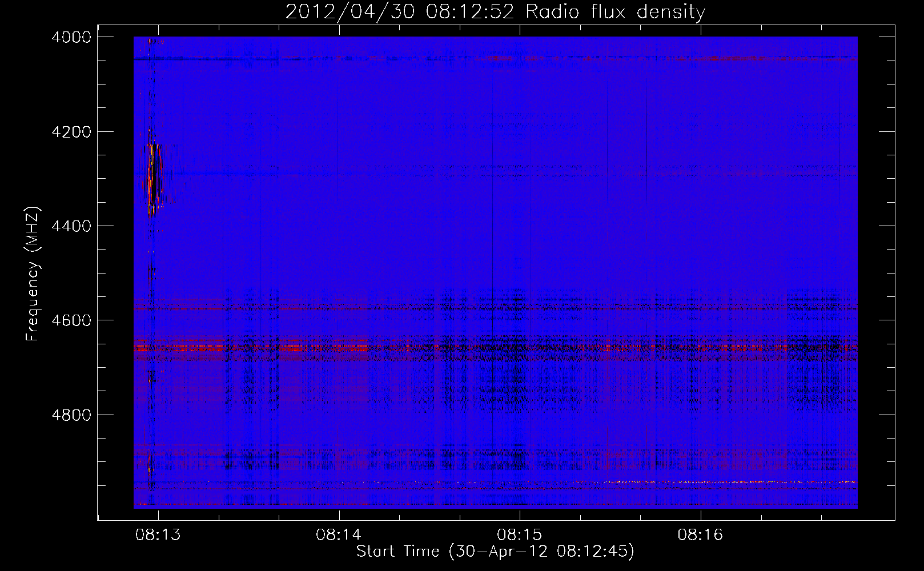Click the 4200 frequency axis label
This screenshot has height=571, width=924.
coord(71,132)
